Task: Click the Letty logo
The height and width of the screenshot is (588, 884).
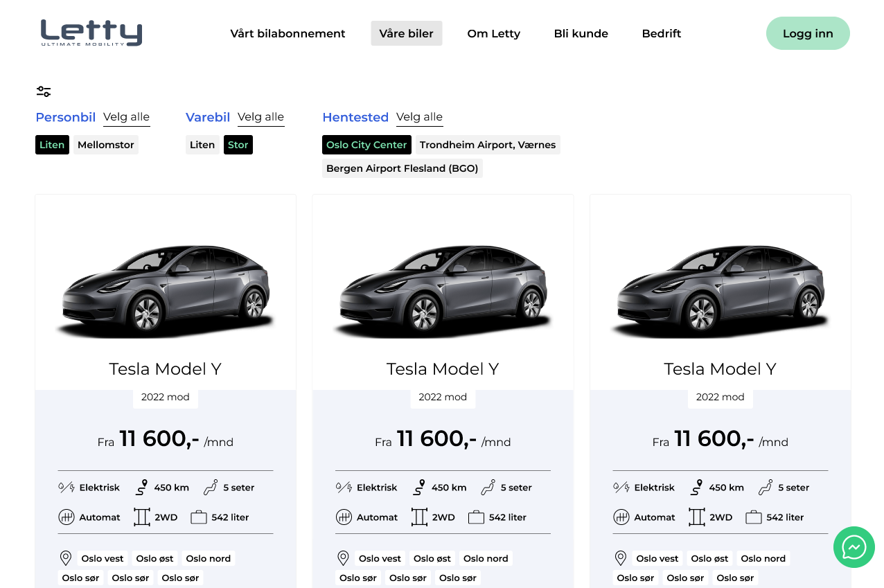Action: (91, 33)
